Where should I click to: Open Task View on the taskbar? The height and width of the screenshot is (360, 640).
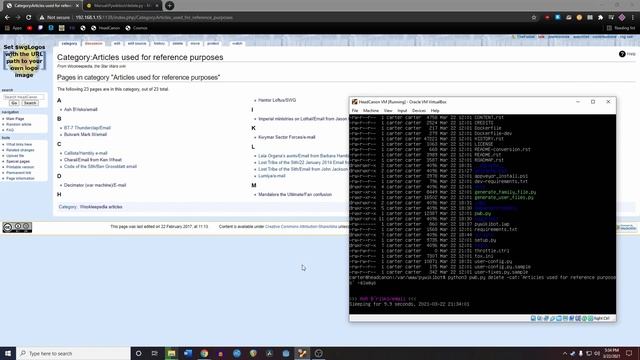pos(155,353)
